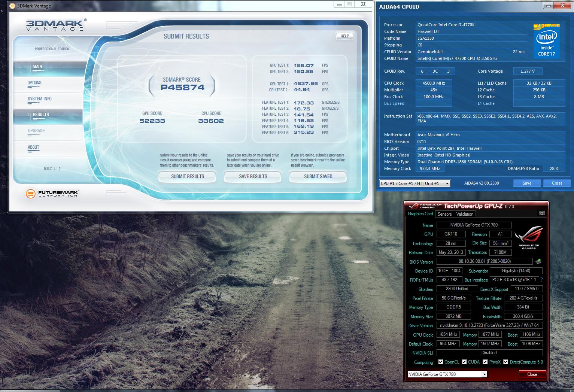574x392 pixels.
Task: Toggle the DirectCompute 5.0 checkbox
Action: pyautogui.click(x=505, y=362)
